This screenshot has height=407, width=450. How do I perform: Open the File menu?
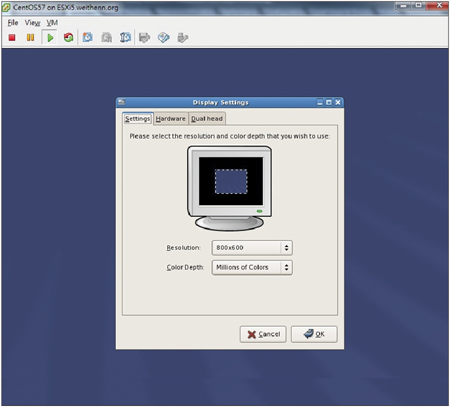click(x=13, y=23)
